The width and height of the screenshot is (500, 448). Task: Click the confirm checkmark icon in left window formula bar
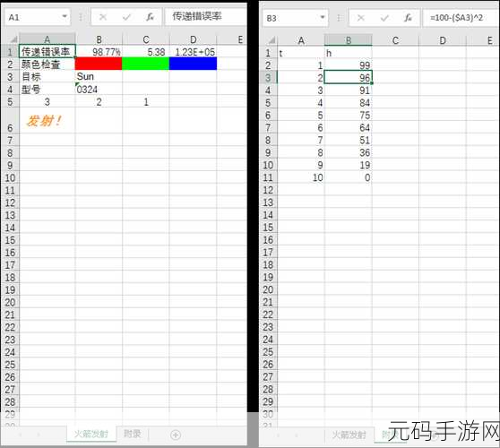tap(126, 17)
